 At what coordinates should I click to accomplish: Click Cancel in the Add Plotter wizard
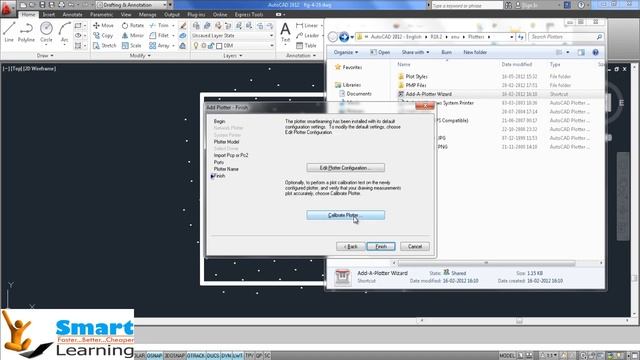tap(415, 247)
